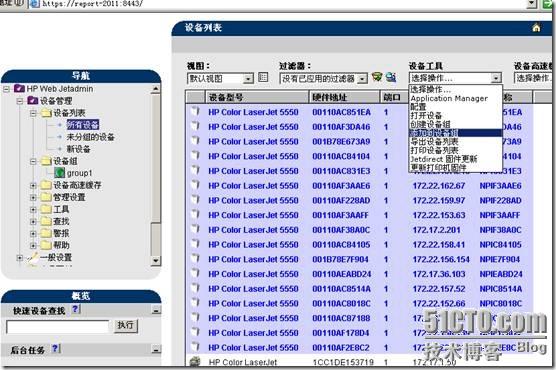Click help icon next to 快速设备查找
556x370 pixels.
click(x=75, y=309)
